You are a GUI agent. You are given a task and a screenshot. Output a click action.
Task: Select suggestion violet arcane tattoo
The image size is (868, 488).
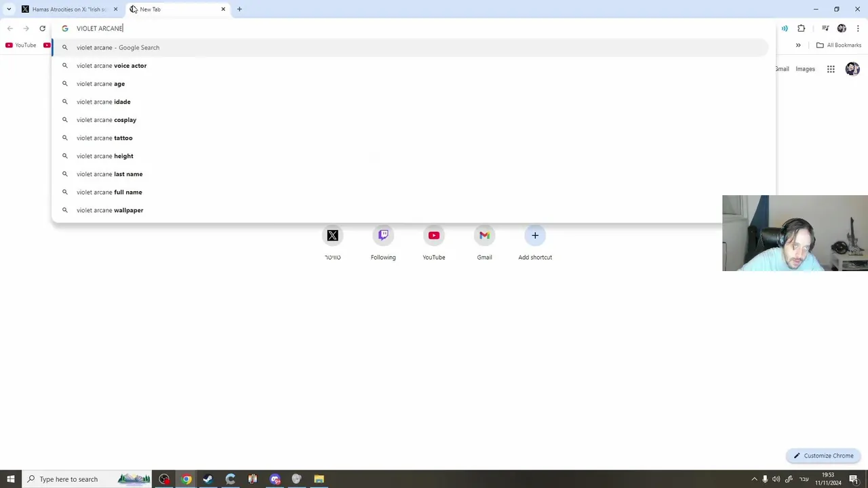[410, 138]
